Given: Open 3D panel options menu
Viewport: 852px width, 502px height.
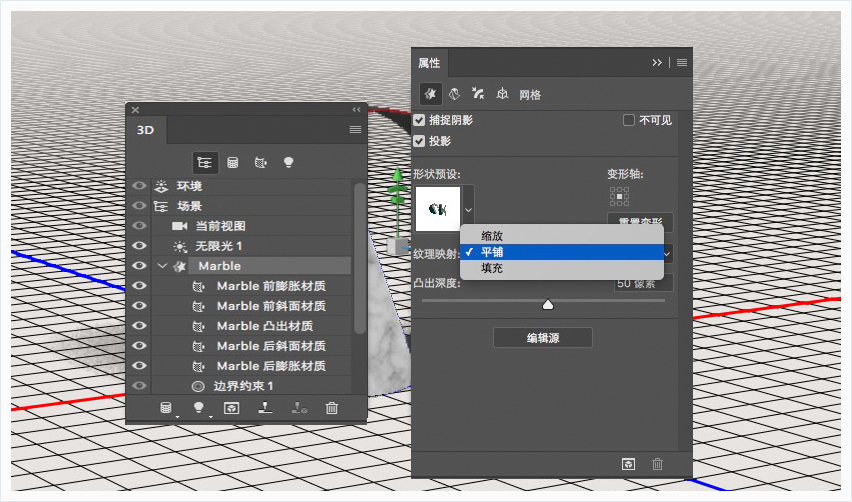Looking at the screenshot, I should click(x=355, y=129).
